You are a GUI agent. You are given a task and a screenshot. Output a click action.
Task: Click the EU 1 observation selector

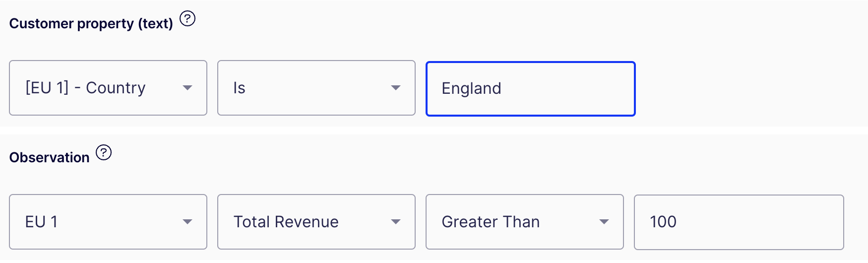coord(108,222)
